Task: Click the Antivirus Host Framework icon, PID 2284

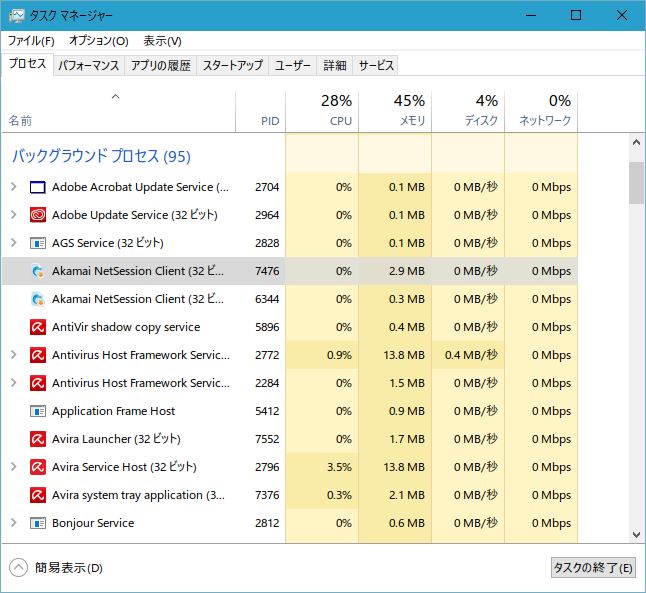Action: pos(37,384)
